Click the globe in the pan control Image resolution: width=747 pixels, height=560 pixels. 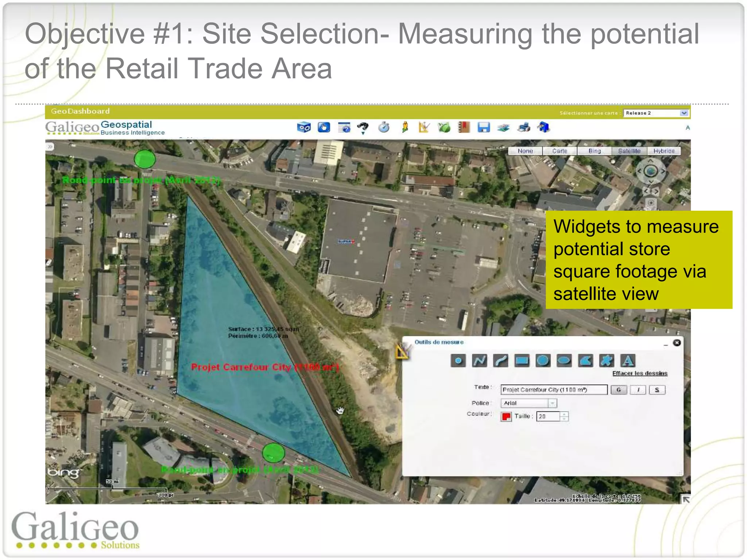651,171
